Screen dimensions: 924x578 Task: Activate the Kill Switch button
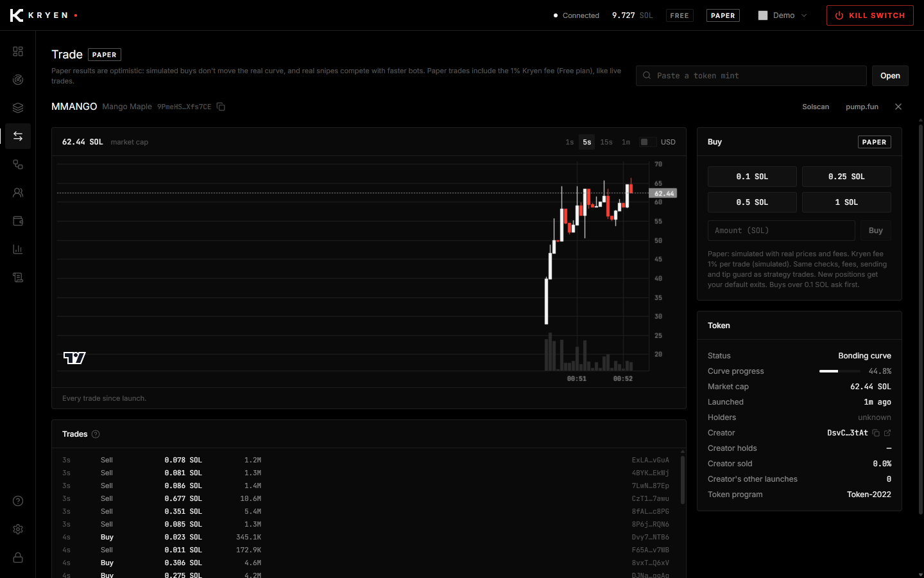tap(870, 15)
